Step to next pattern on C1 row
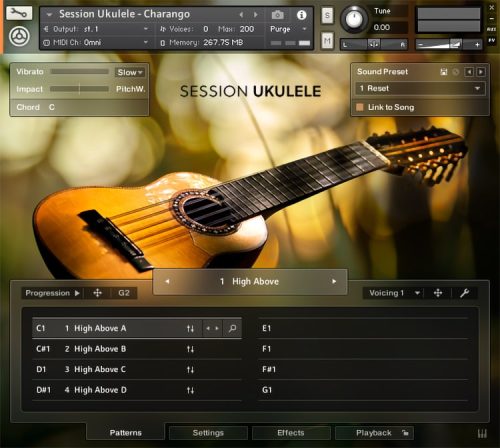This screenshot has height=448, width=500. 217,328
